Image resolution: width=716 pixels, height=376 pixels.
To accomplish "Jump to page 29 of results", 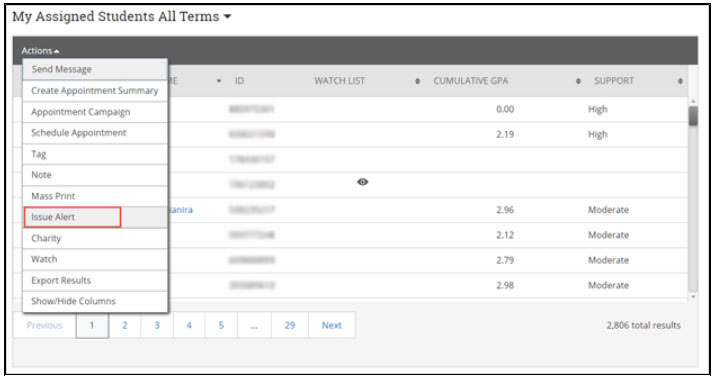I will click(290, 325).
